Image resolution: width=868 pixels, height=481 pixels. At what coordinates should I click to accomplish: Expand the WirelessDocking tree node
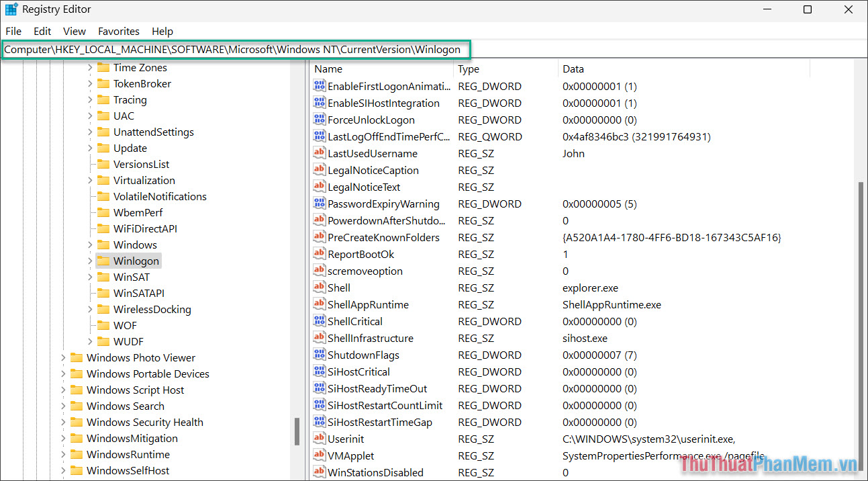point(90,309)
